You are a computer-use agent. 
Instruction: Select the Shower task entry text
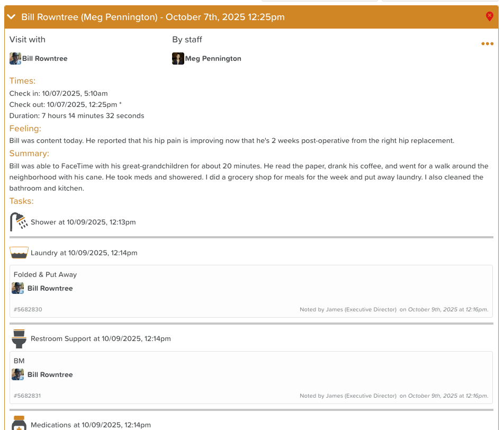tap(83, 222)
